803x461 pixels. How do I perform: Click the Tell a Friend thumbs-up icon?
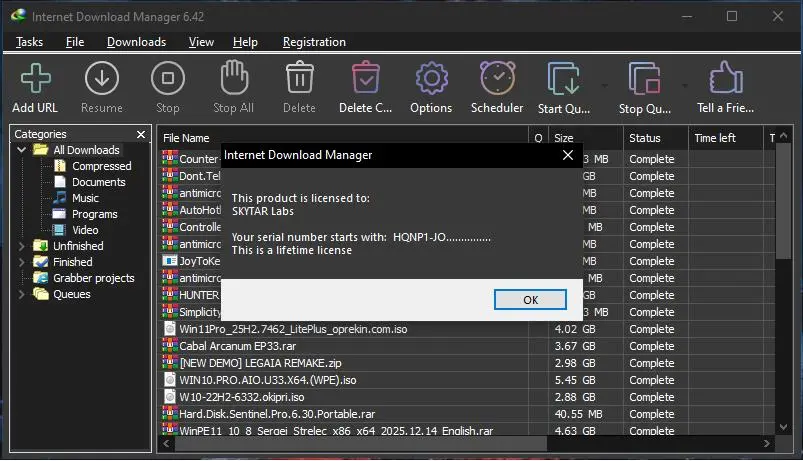click(x=725, y=77)
